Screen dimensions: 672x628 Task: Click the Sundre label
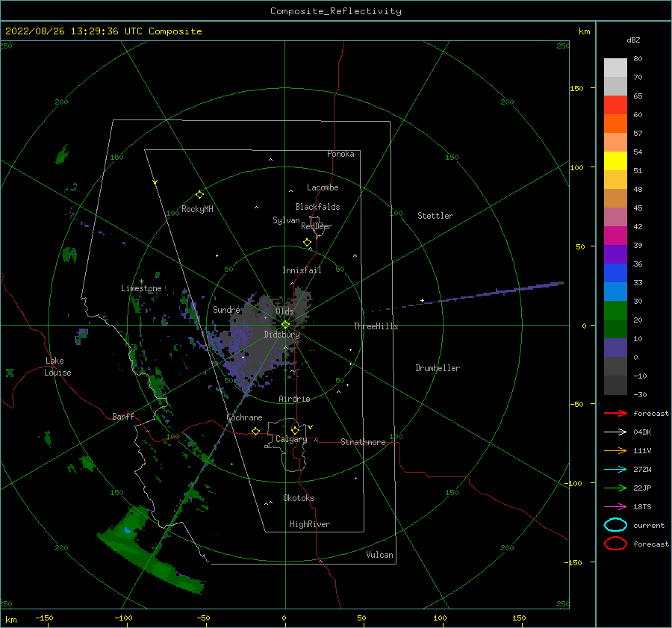pyautogui.click(x=226, y=309)
